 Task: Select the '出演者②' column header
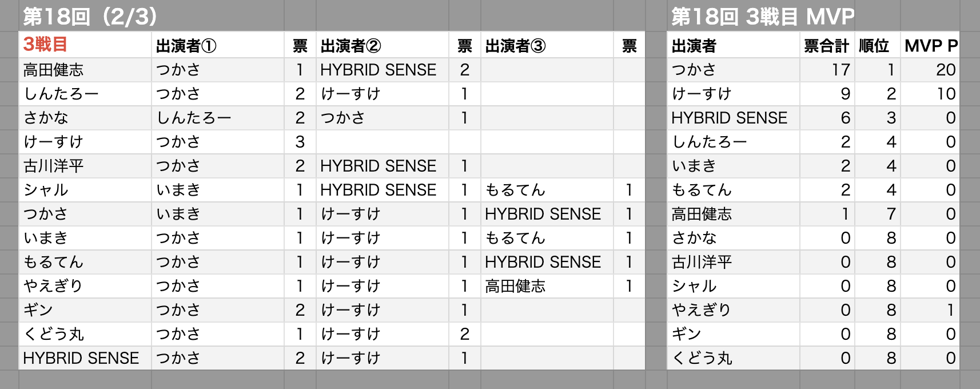coord(350,46)
